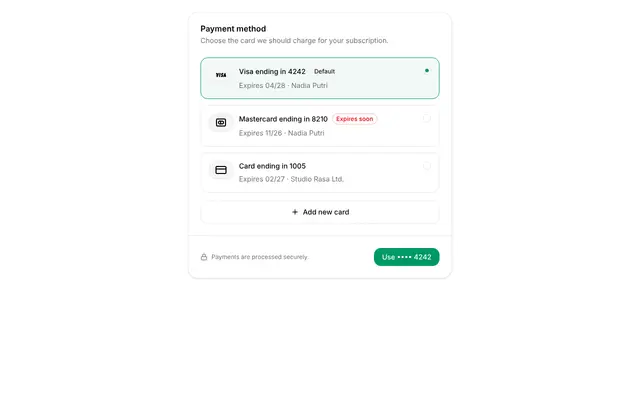Click the Payments are processed securely text
The width and height of the screenshot is (640, 400).
pos(260,257)
